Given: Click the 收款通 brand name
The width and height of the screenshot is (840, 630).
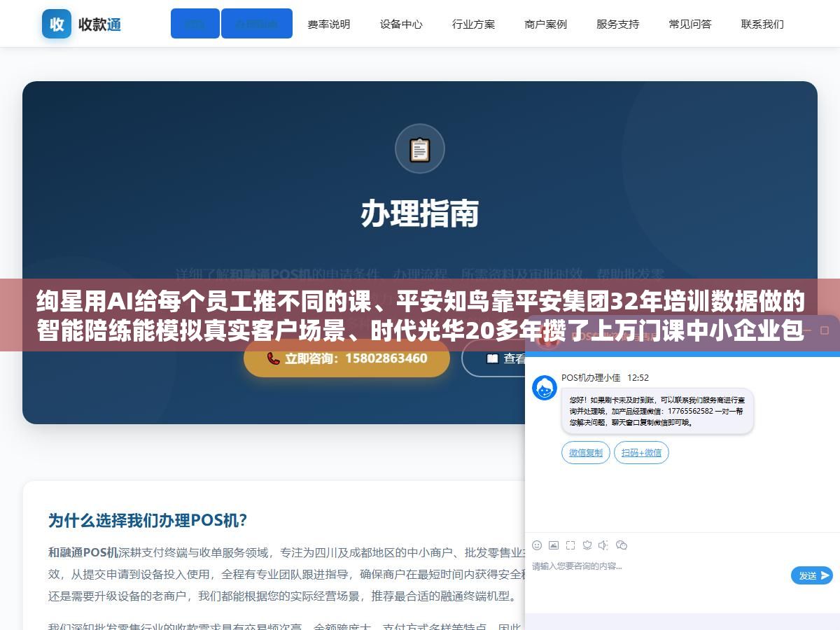Looking at the screenshot, I should click(100, 24).
